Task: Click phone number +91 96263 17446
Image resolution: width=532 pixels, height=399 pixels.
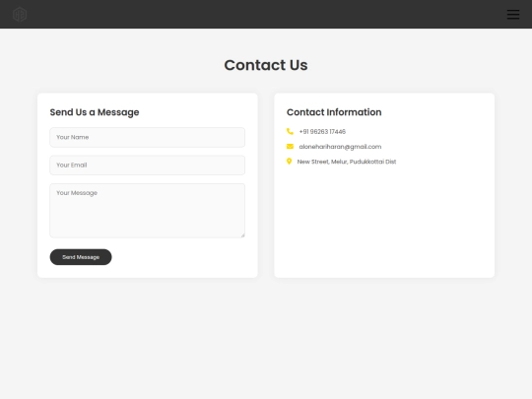Action: [322, 132]
